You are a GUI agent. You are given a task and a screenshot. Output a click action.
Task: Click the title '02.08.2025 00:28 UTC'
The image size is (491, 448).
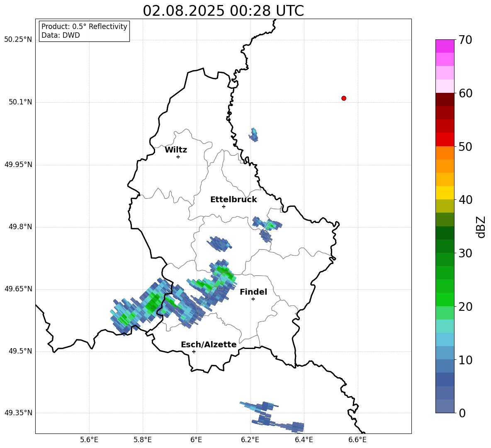click(x=223, y=11)
